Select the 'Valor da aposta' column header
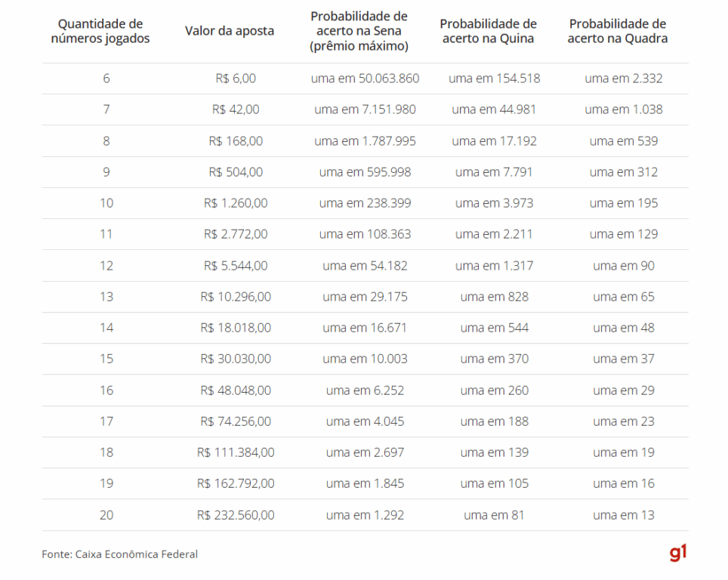The height and width of the screenshot is (580, 728). pos(230,31)
